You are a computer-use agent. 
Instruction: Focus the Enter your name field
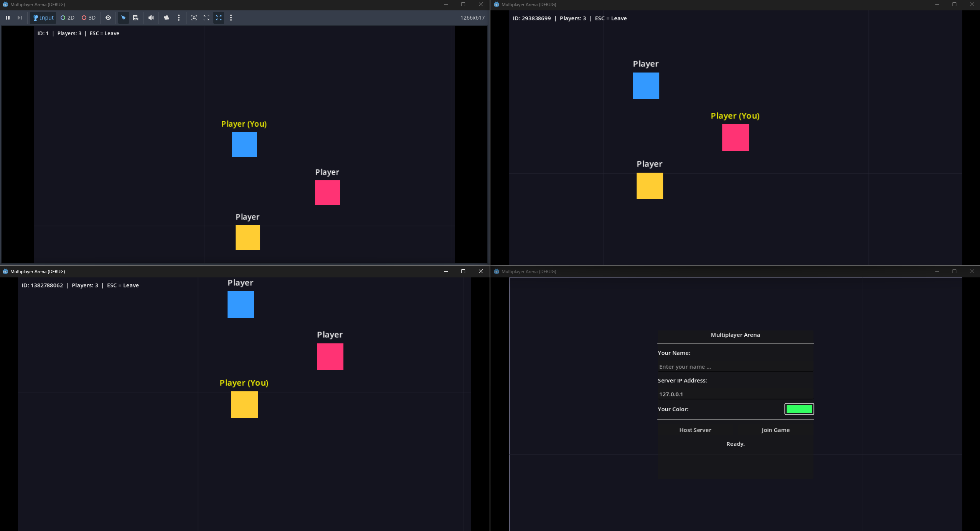tap(735, 367)
